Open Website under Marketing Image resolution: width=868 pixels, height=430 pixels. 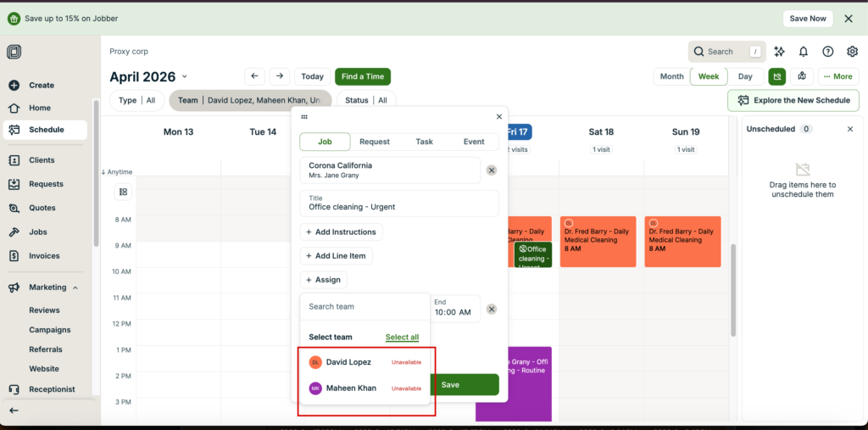[x=44, y=368]
